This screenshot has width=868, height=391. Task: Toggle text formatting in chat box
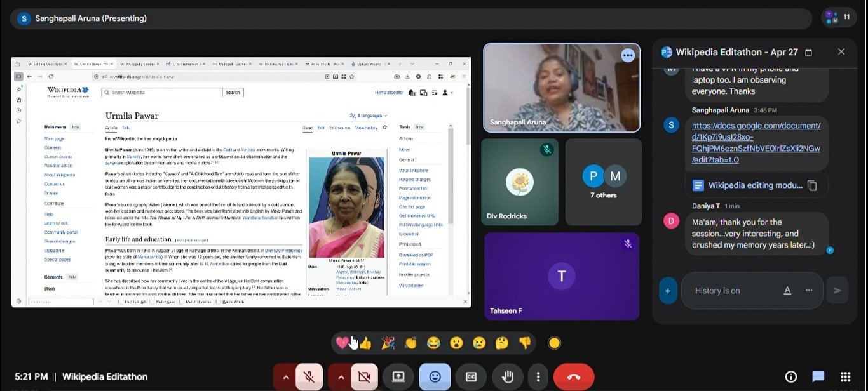(x=787, y=291)
